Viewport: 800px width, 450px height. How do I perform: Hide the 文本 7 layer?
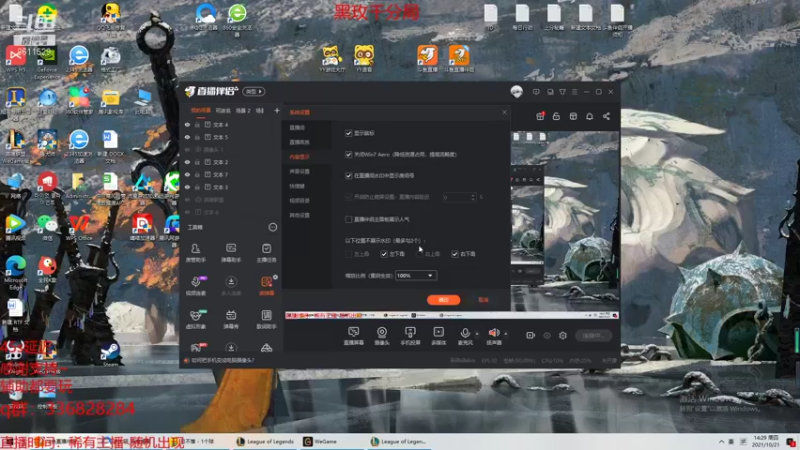[187, 174]
